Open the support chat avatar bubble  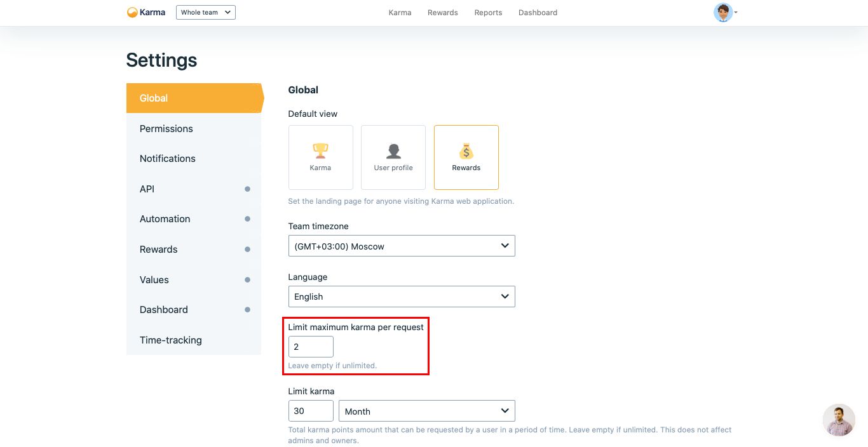[x=839, y=420]
